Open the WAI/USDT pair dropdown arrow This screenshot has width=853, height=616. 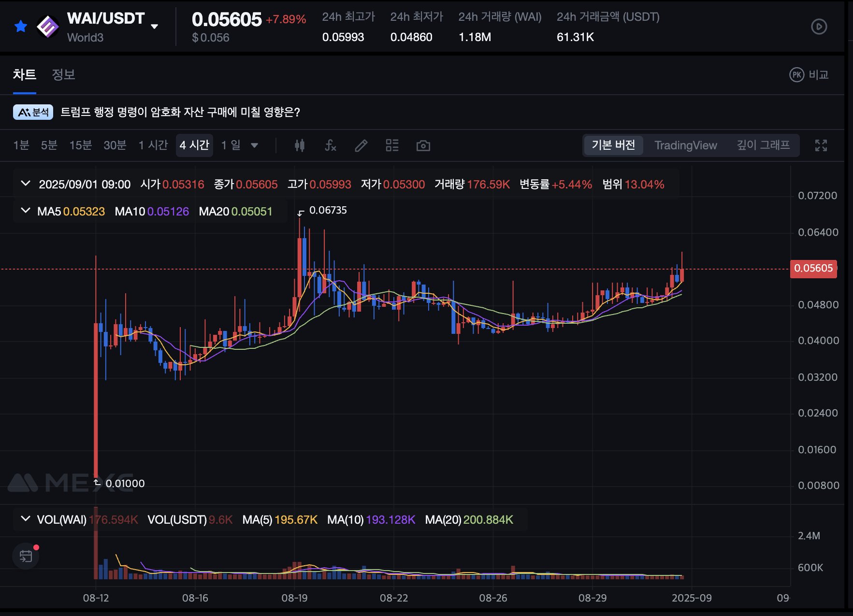tap(155, 26)
